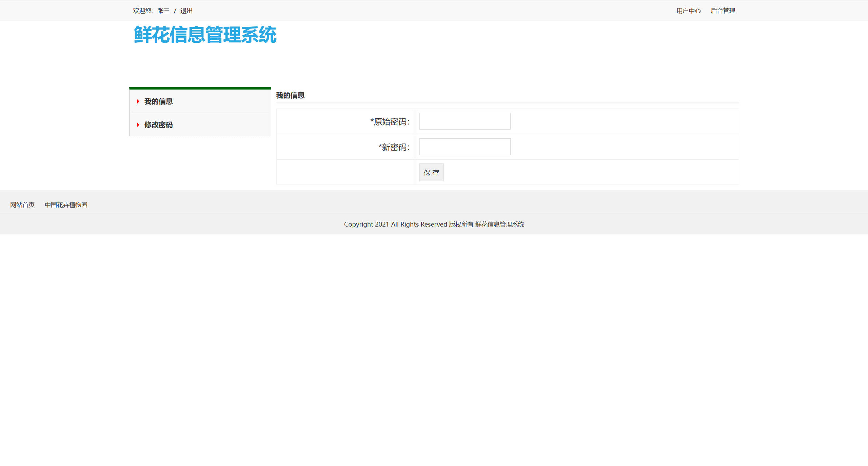The height and width of the screenshot is (466, 868).
Task: Click the *原始密码 field label
Action: (390, 122)
